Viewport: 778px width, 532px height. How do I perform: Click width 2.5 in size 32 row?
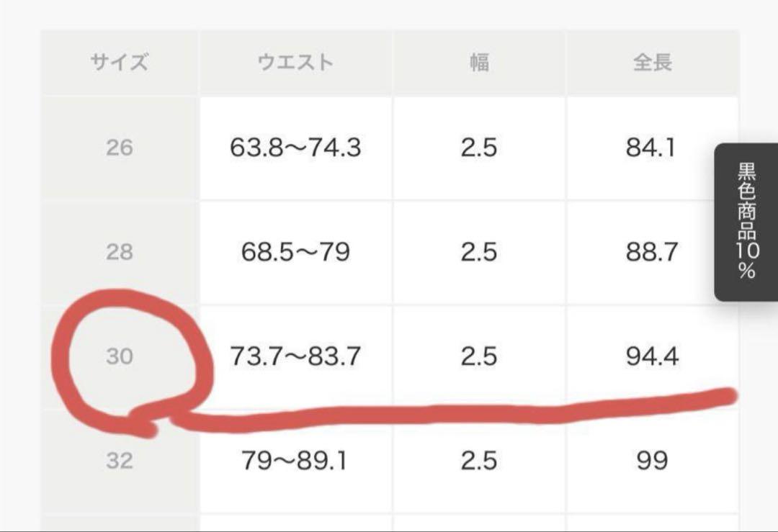[x=479, y=461]
